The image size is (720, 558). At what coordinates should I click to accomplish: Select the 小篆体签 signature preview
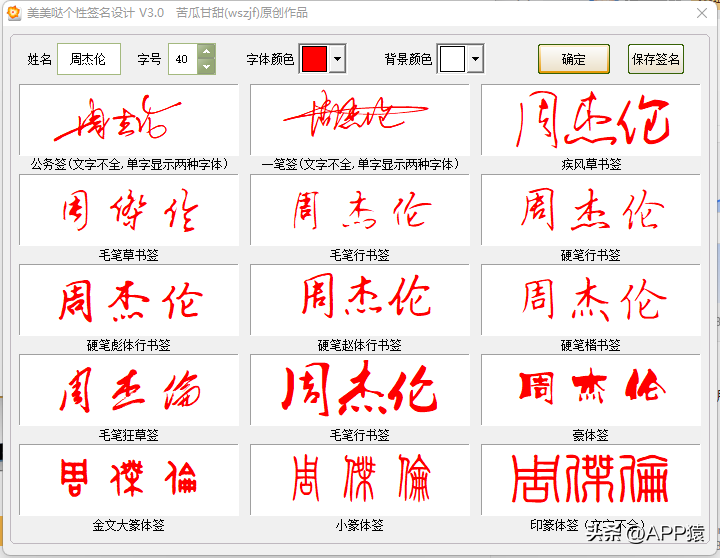coord(360,480)
